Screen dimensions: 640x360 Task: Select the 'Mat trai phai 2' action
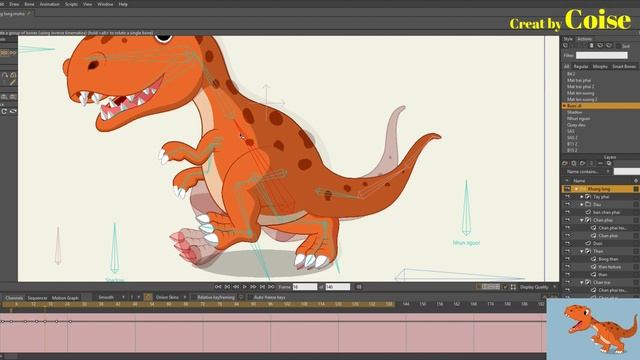tap(580, 87)
